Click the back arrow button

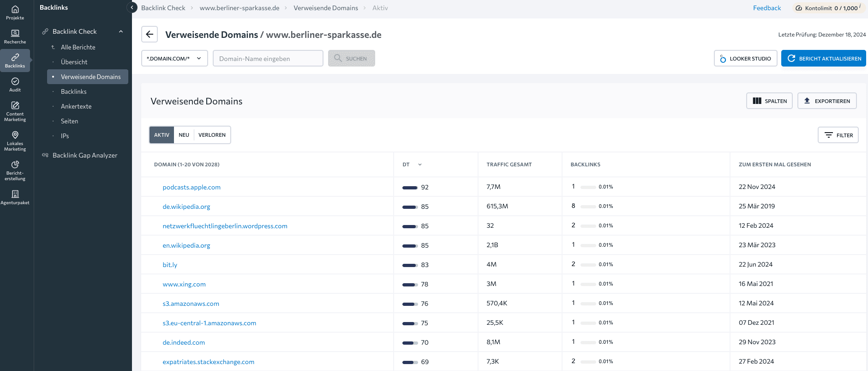coord(150,34)
